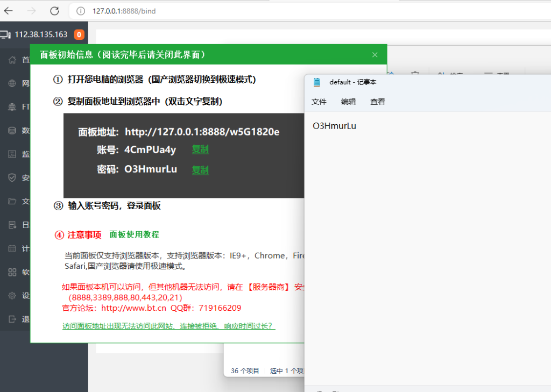Select the FTP icon in the sidebar

[12, 107]
